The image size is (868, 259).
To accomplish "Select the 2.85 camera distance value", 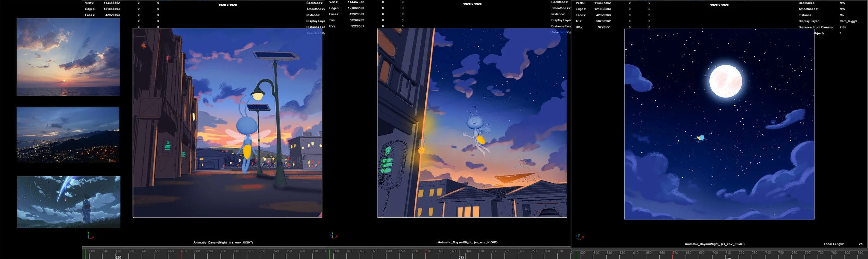I will (843, 27).
